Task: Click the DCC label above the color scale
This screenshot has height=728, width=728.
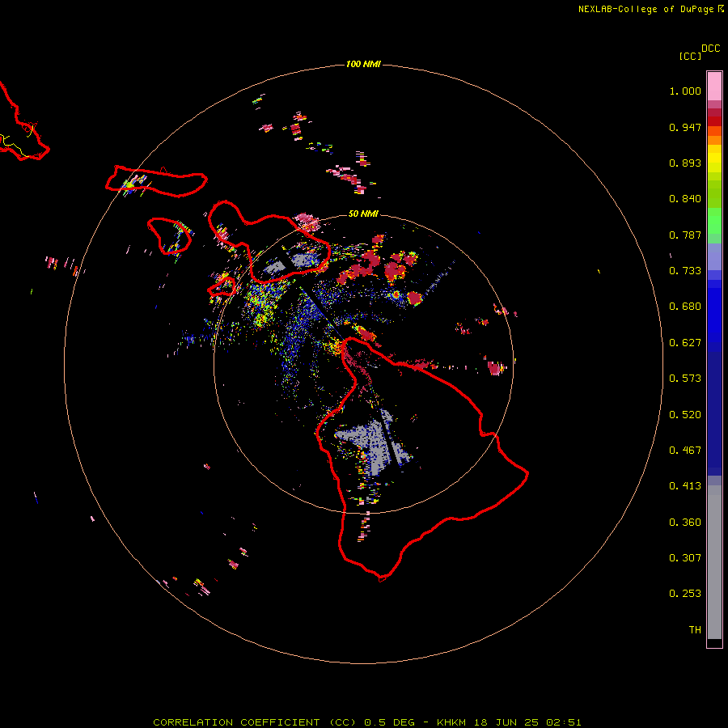Action: point(711,49)
